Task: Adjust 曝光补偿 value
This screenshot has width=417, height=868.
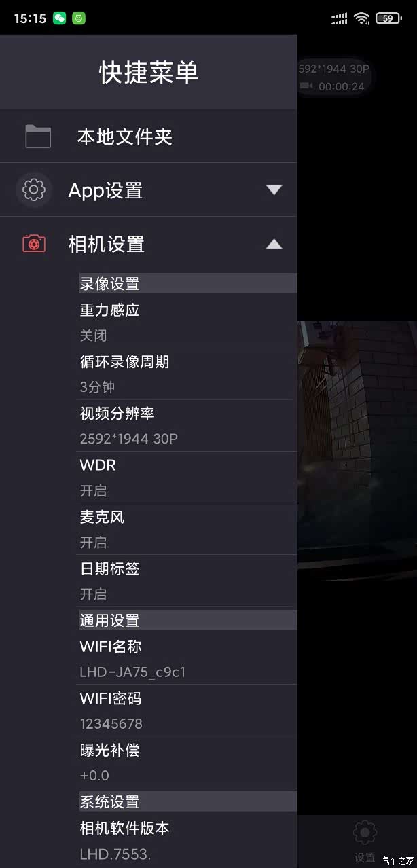Action: point(188,763)
